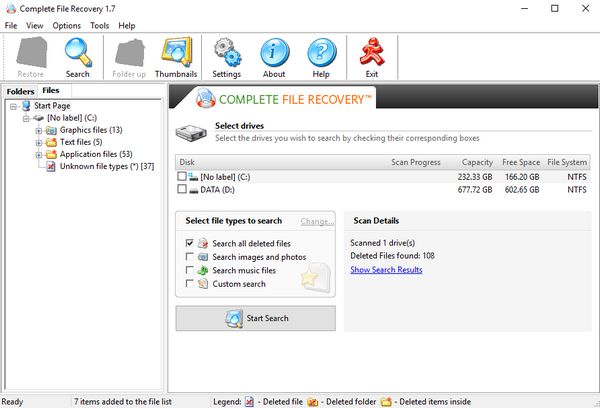Enable Search images and photos checkbox
The height and width of the screenshot is (408, 600).
pyautogui.click(x=189, y=256)
